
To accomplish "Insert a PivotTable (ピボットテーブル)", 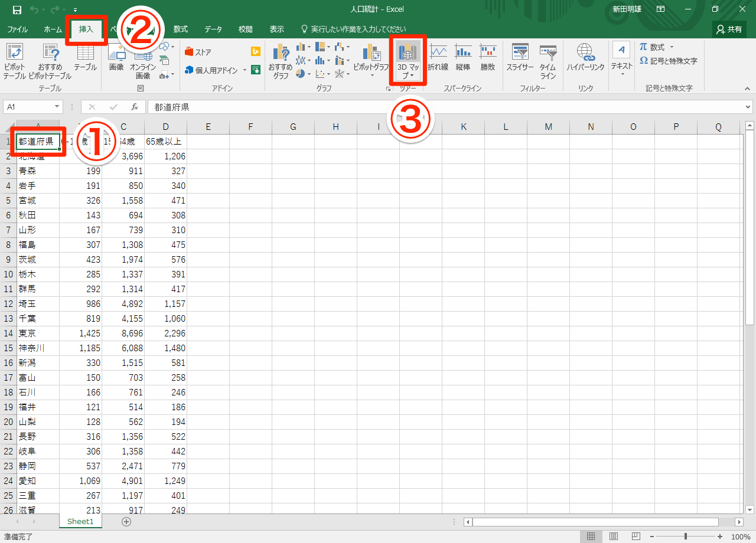I will coord(14,62).
